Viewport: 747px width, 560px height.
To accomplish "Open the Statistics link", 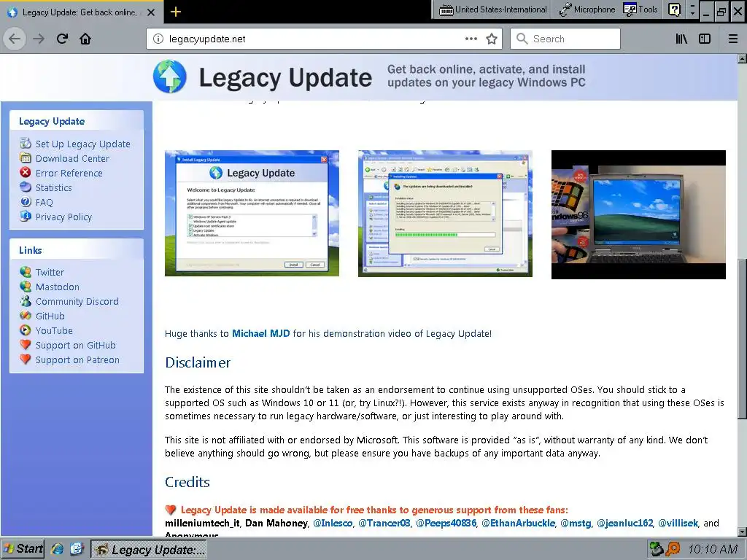I will pos(54,187).
